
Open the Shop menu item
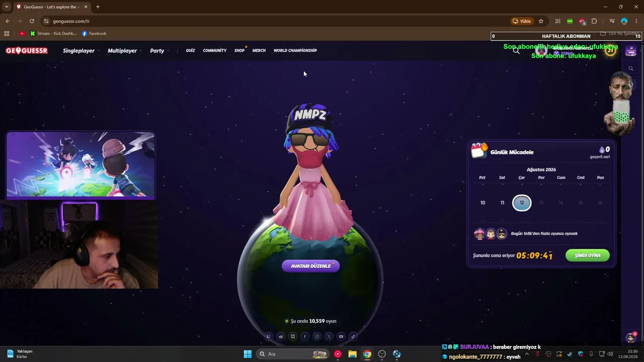click(239, 50)
